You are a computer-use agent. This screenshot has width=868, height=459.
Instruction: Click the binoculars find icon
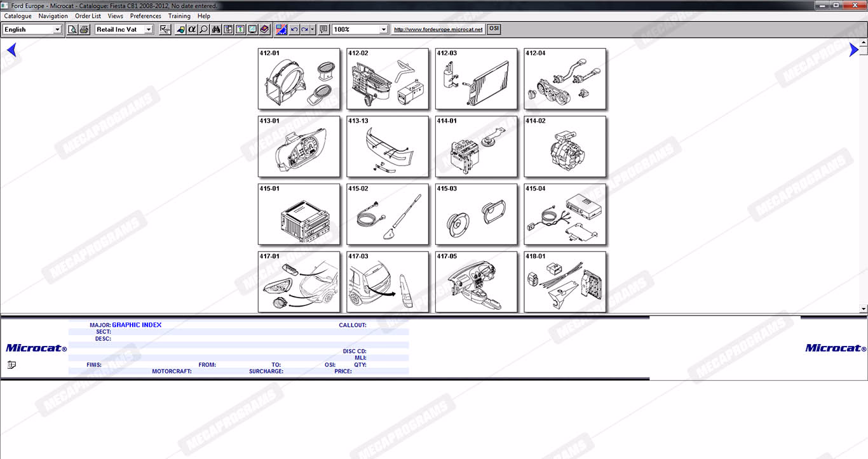pyautogui.click(x=216, y=29)
